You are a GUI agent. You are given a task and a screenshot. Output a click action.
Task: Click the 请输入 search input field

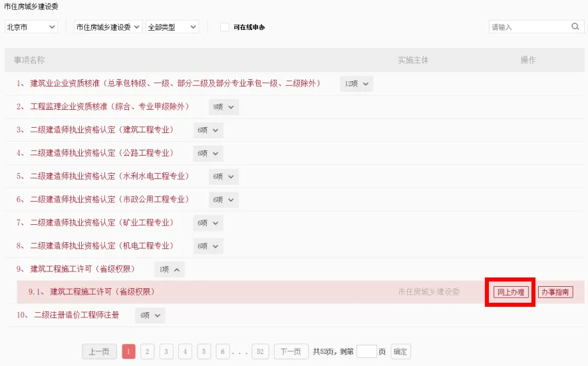click(529, 27)
